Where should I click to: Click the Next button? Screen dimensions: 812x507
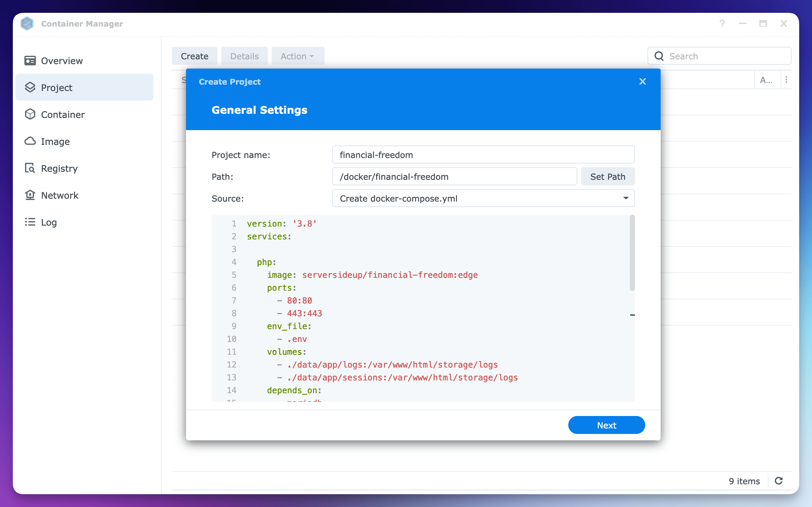606,425
